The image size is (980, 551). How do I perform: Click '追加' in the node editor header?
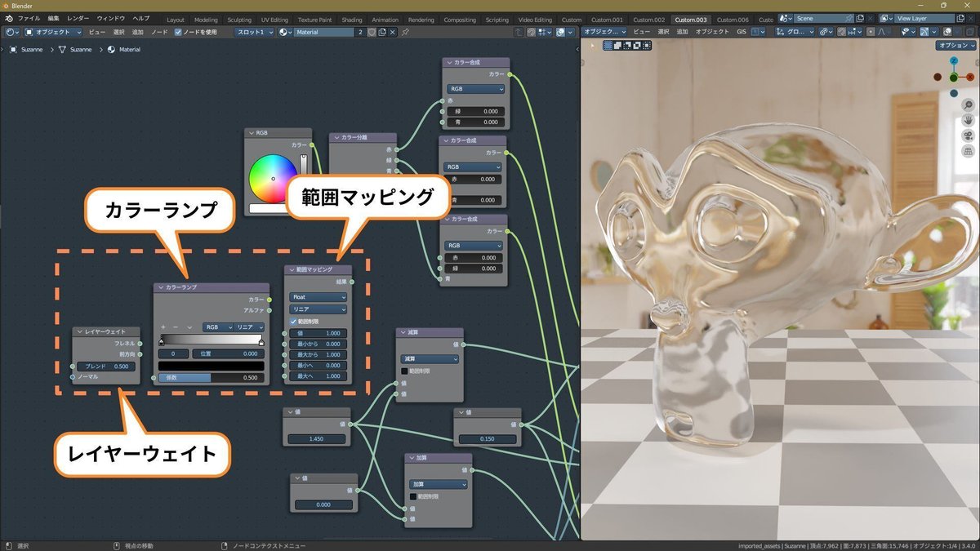(x=137, y=32)
